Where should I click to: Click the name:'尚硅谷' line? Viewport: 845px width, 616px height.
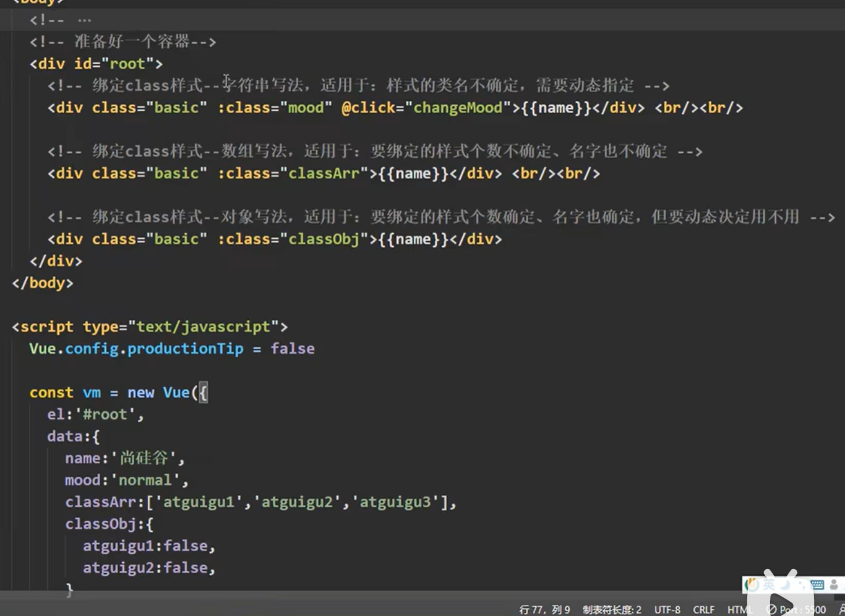tap(124, 458)
